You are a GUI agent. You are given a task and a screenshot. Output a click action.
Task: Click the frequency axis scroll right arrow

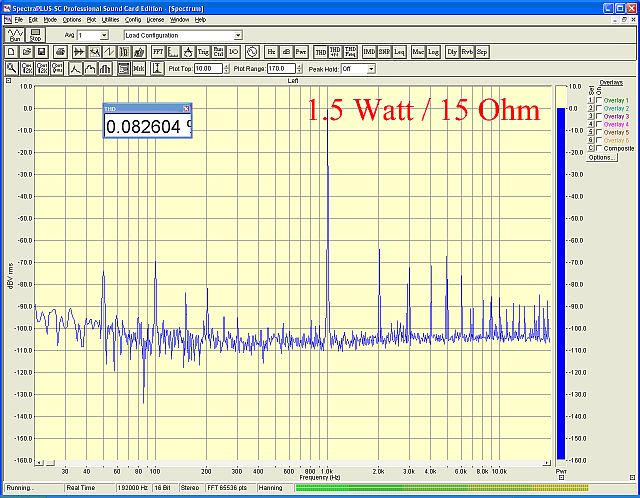(x=547, y=463)
